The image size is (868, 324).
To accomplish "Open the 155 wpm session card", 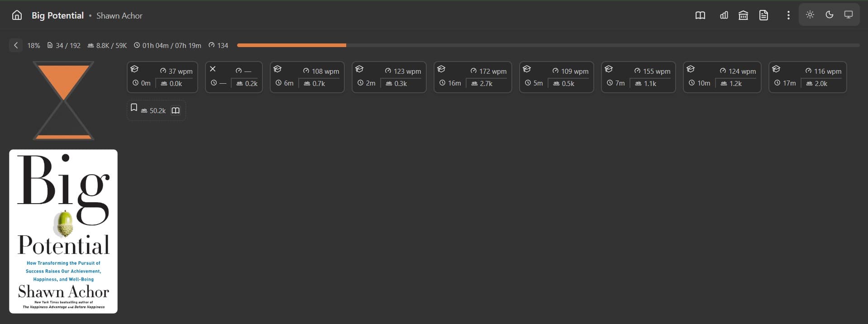I will tap(639, 77).
